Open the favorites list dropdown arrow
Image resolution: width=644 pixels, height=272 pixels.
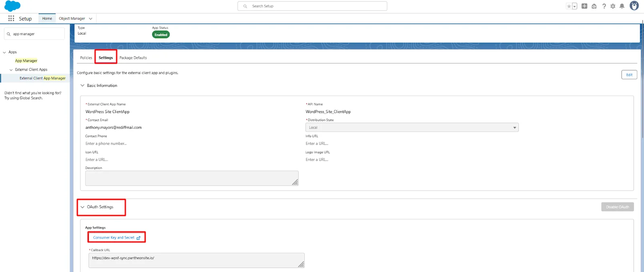click(x=574, y=6)
